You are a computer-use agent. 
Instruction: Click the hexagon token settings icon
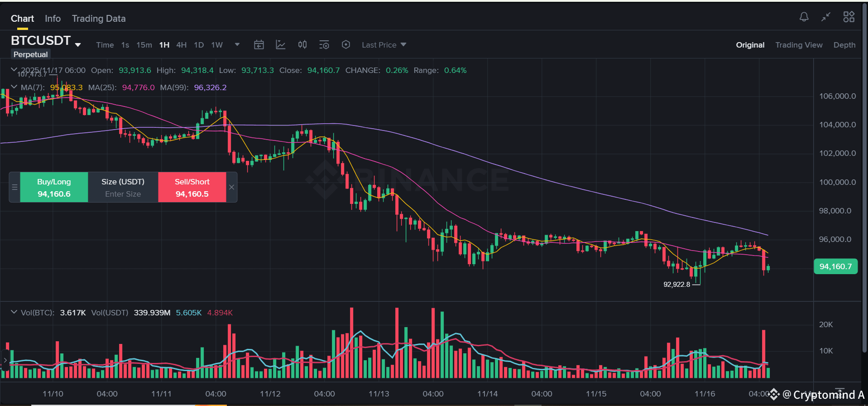tap(346, 44)
